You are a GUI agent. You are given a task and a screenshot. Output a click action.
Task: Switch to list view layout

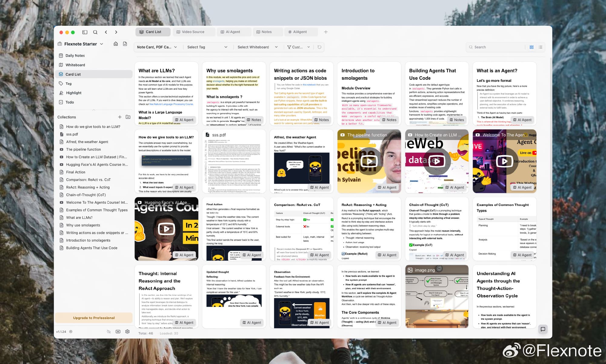(x=540, y=47)
